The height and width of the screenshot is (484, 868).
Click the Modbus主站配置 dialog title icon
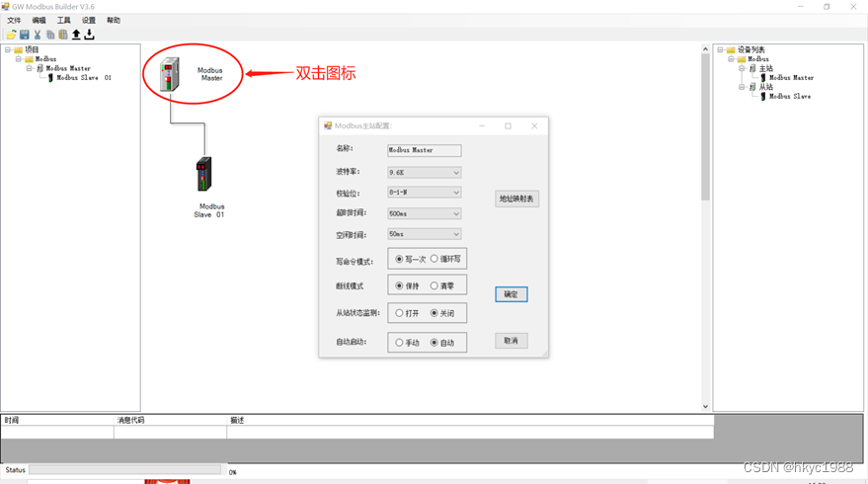click(328, 125)
